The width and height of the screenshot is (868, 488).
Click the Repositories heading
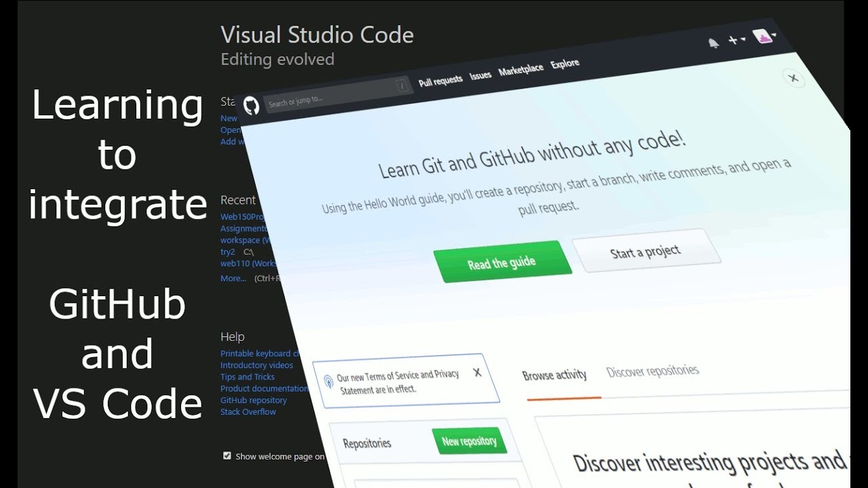(367, 443)
